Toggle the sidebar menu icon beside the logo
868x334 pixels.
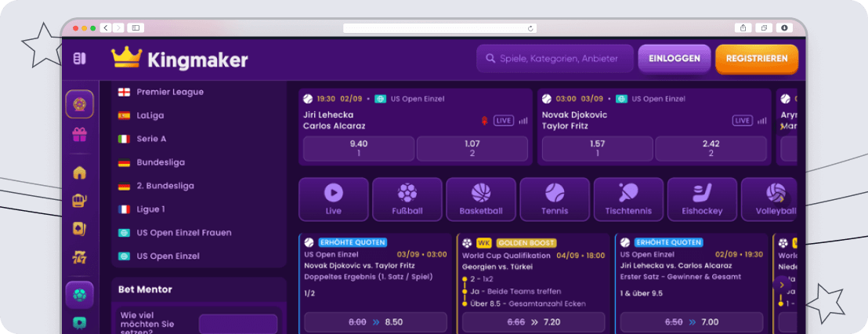tap(80, 58)
